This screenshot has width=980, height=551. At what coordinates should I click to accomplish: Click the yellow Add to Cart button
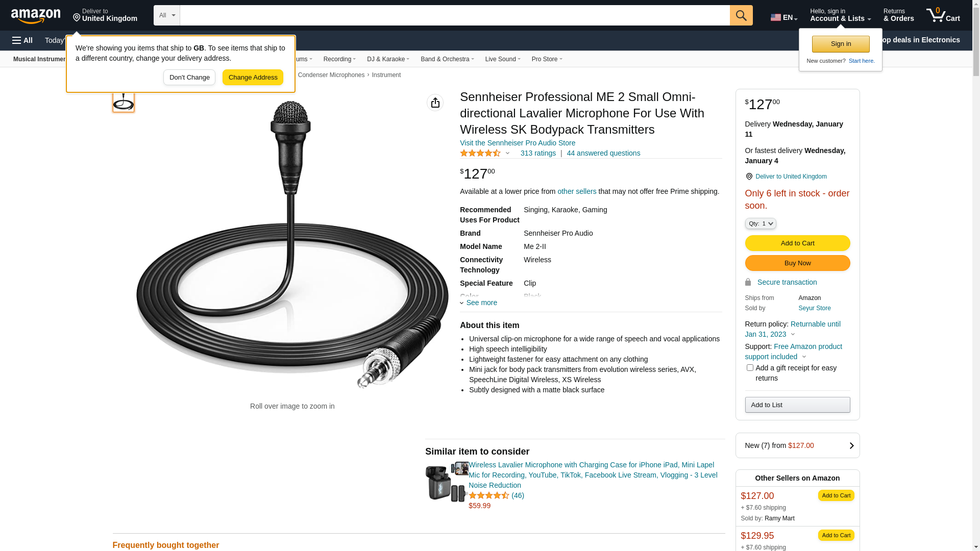pos(797,243)
